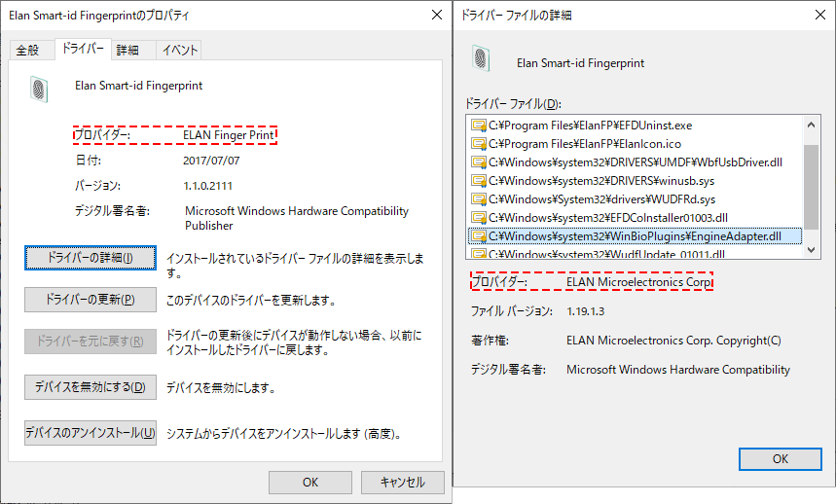Click the ドライバー ファイル(D): label
Viewport: 836px width, 504px height.
tap(513, 103)
